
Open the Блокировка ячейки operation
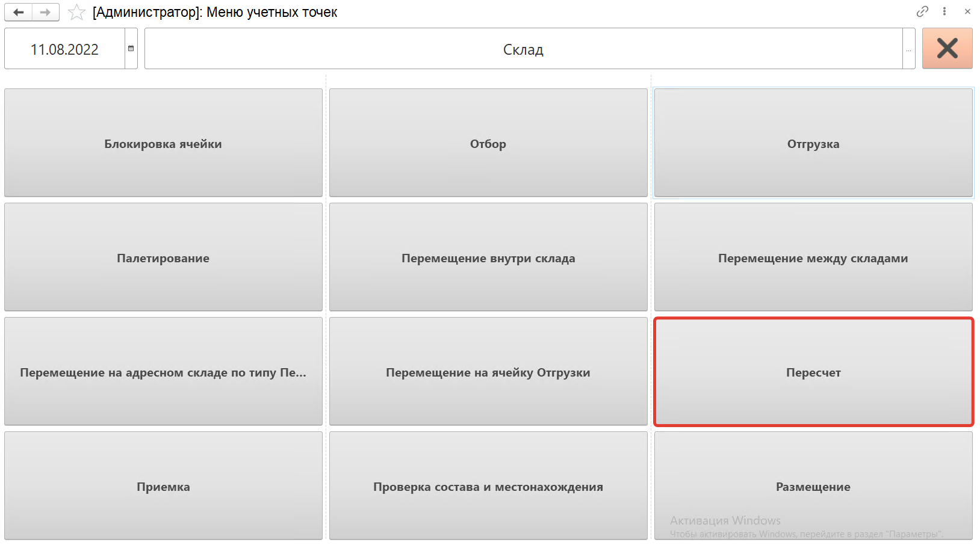tap(163, 143)
